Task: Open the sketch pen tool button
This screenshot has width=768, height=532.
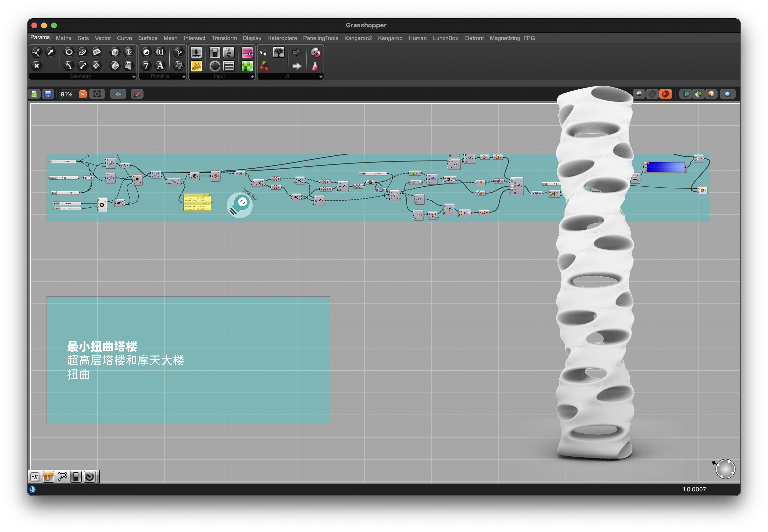Action: 137,94
